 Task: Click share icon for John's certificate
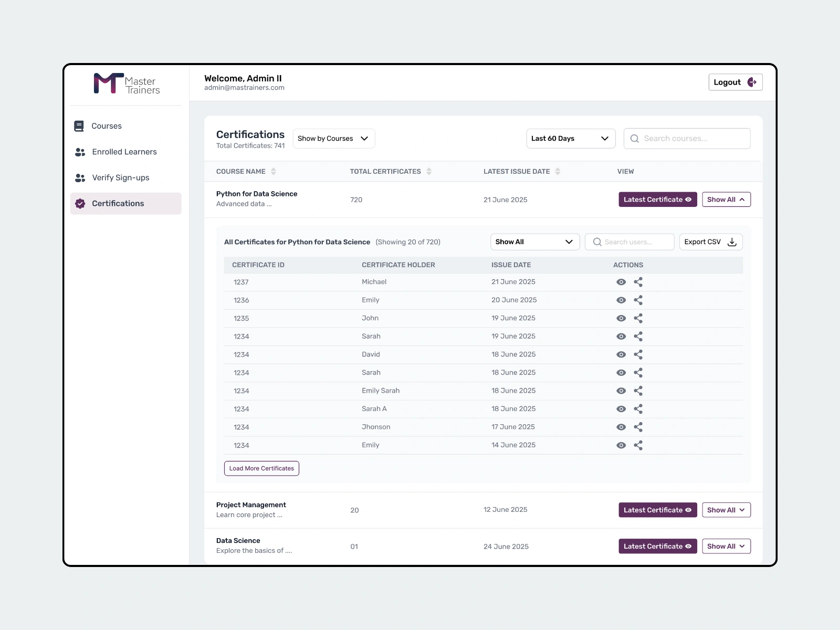coord(638,318)
